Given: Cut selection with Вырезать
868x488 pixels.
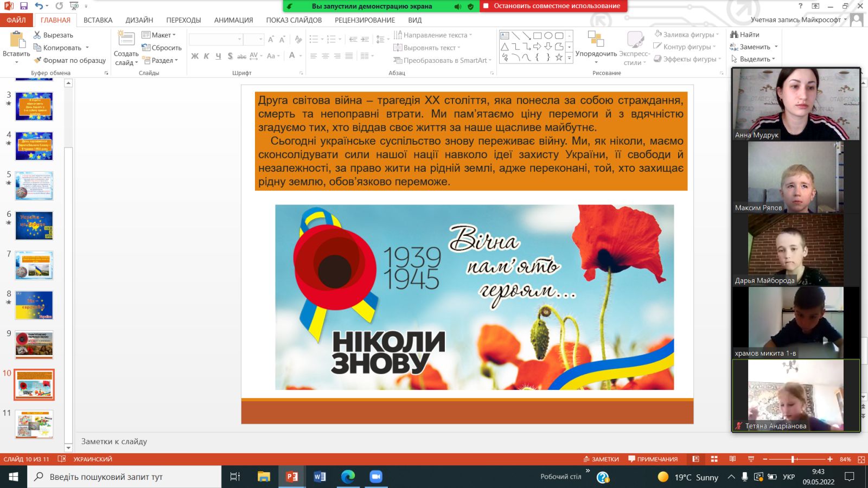Looking at the screenshot, I should (x=53, y=35).
